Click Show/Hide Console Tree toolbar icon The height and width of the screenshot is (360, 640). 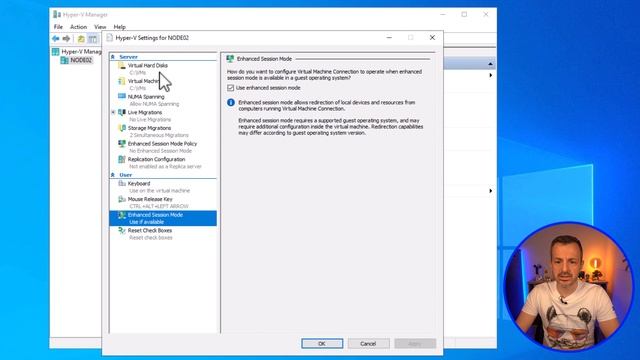coord(93,39)
